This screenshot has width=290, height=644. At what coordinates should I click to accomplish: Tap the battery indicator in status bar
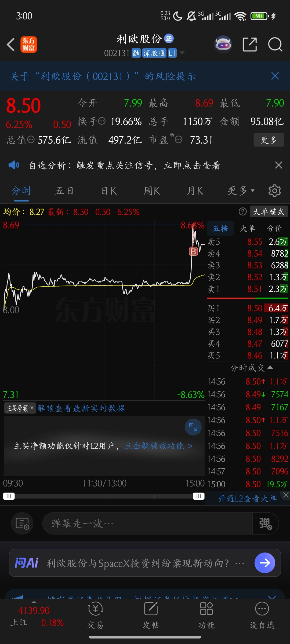coord(260,16)
